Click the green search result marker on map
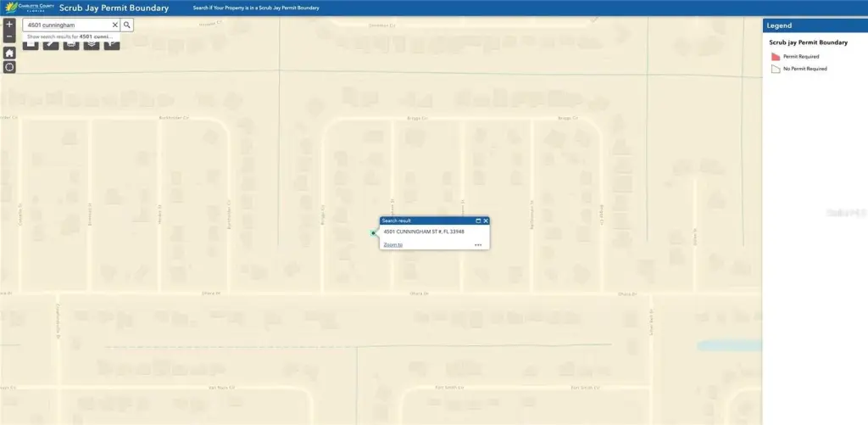 coord(374,232)
